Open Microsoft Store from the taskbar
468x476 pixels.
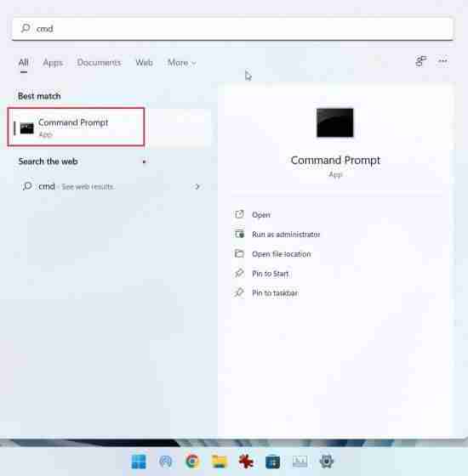coord(272,462)
